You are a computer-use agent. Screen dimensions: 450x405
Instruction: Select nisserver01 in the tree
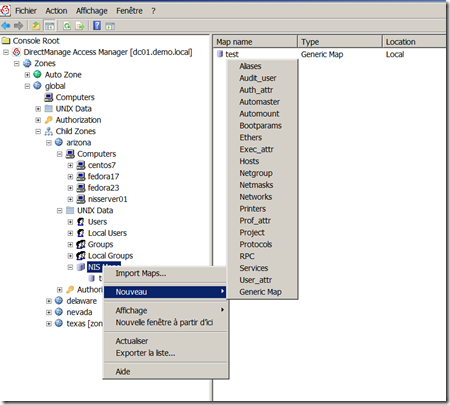[107, 199]
